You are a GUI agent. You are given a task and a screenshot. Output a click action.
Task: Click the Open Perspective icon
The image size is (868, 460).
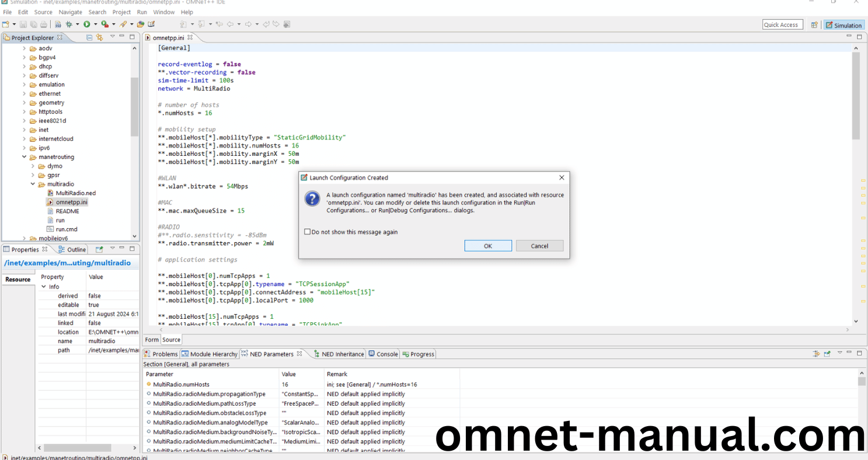point(814,25)
